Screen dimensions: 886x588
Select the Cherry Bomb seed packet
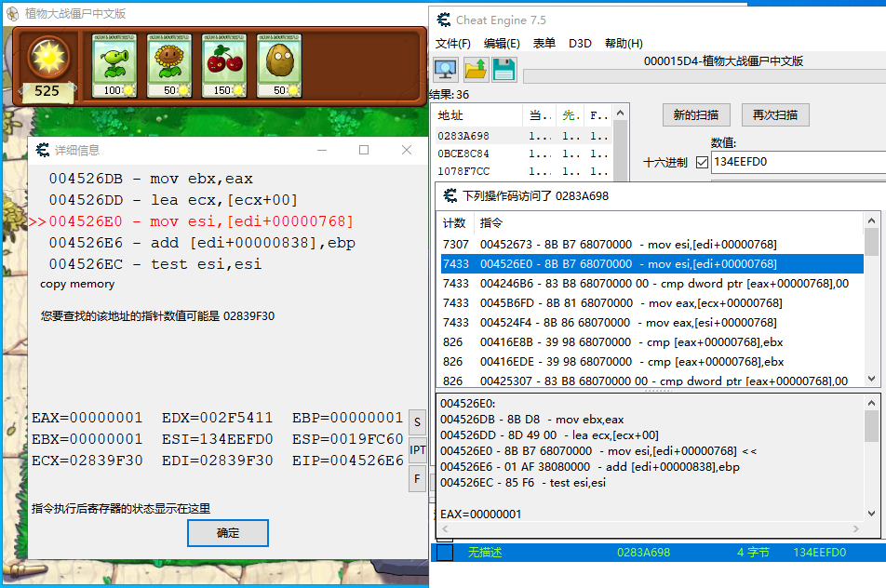[x=224, y=65]
